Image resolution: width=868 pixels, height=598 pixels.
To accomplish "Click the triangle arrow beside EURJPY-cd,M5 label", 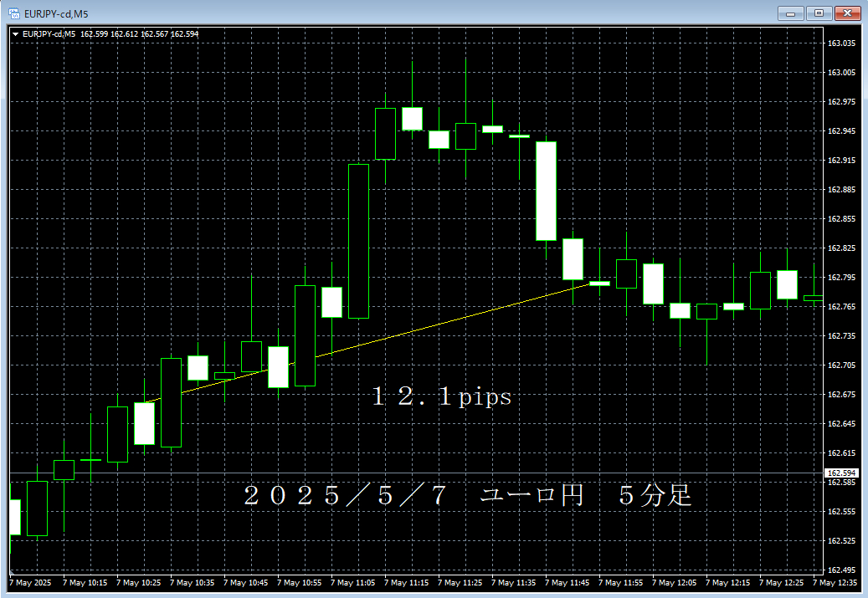I will (16, 34).
